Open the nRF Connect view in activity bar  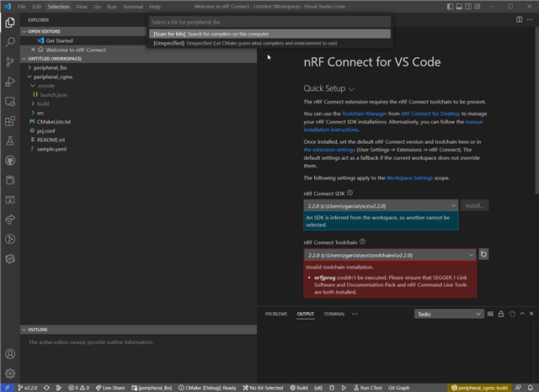click(10, 259)
